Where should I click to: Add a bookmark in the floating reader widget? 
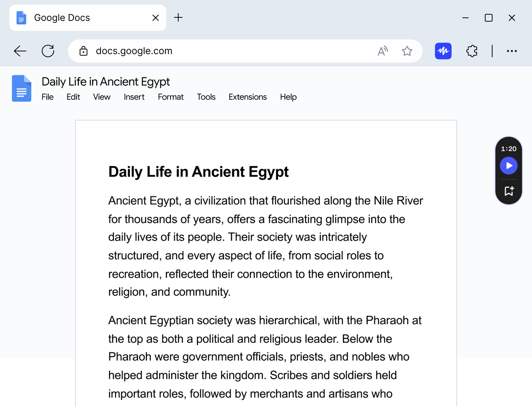click(x=508, y=190)
